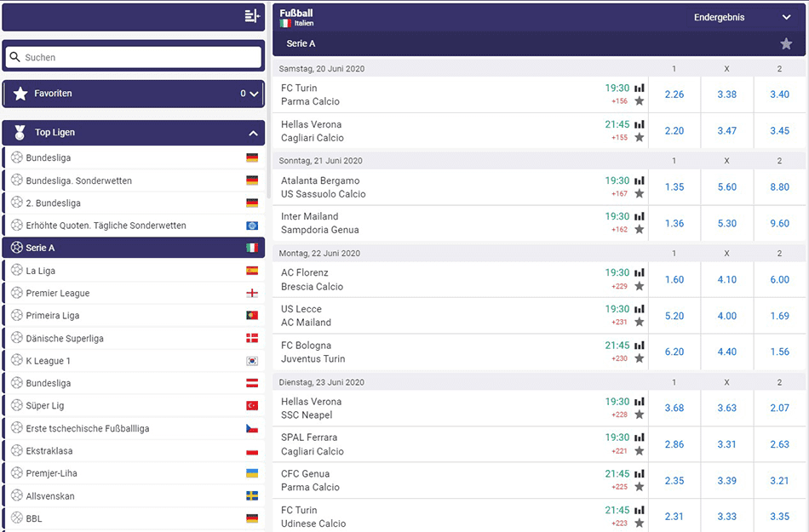Screen dimensions: 809x532
Task: Open statistics for Inter Mailand match
Action: coord(640,216)
